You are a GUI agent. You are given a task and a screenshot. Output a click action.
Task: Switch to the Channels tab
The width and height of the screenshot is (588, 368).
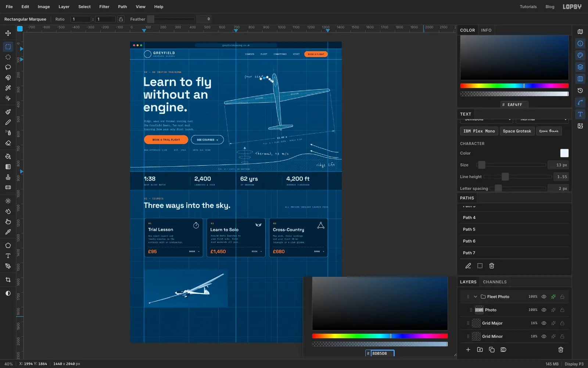(495, 282)
